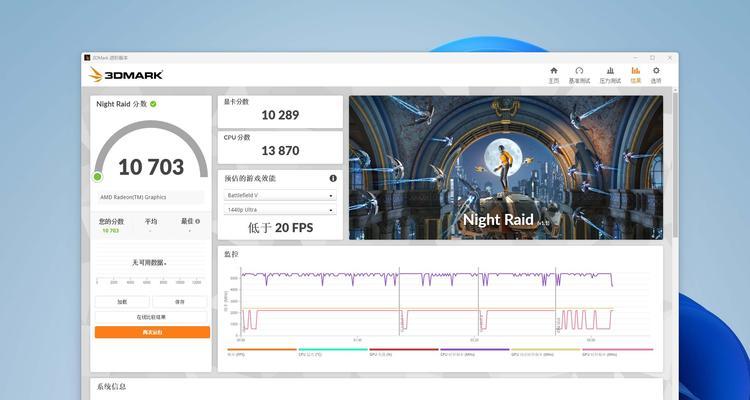This screenshot has height=400, width=750.
Task: Click the overall score 10 703 in gauge
Action: pos(151,167)
